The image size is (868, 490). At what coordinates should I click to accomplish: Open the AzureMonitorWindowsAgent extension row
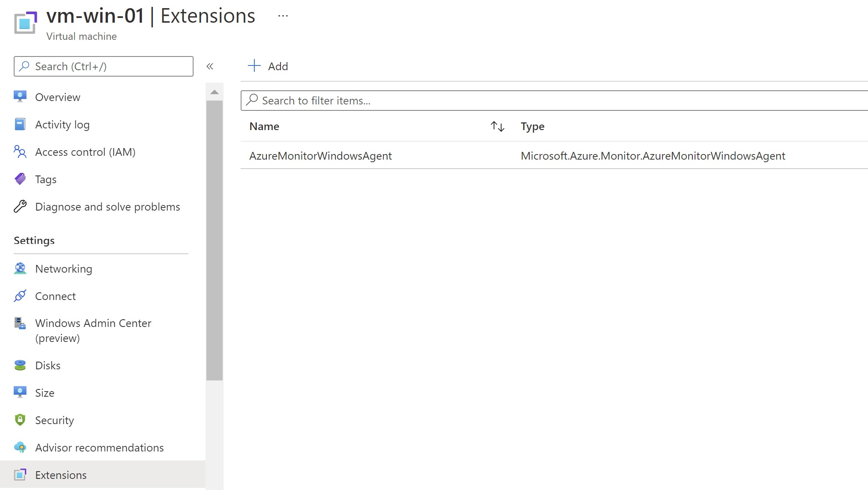[554, 155]
